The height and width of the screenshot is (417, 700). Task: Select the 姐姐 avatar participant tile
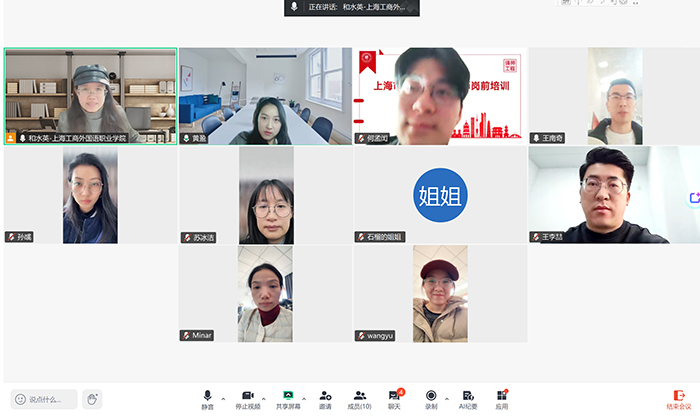point(440,195)
